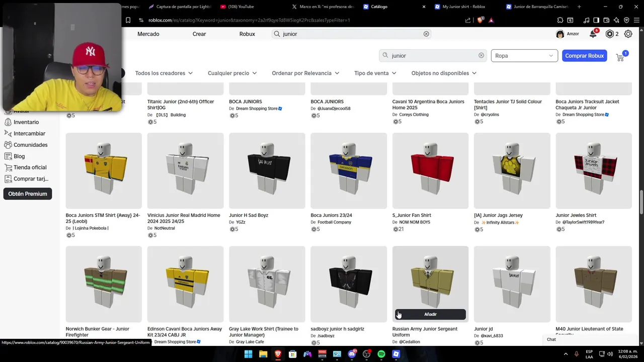644x362 pixels.
Task: Clear the catalog junior search box
Action: pos(481,55)
